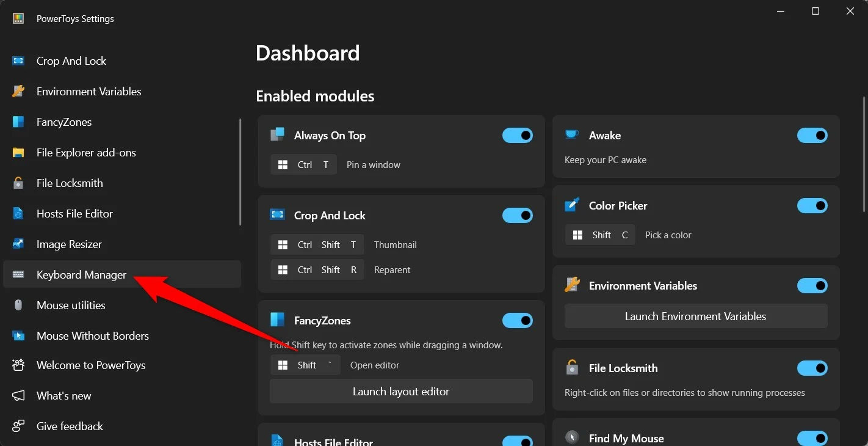Image resolution: width=868 pixels, height=446 pixels.
Task: Click the Mouse utilities mouse icon
Action: pyautogui.click(x=18, y=305)
